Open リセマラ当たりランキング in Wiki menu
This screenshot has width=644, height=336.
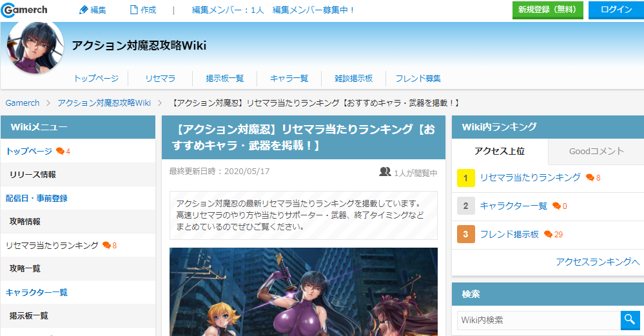point(52,245)
